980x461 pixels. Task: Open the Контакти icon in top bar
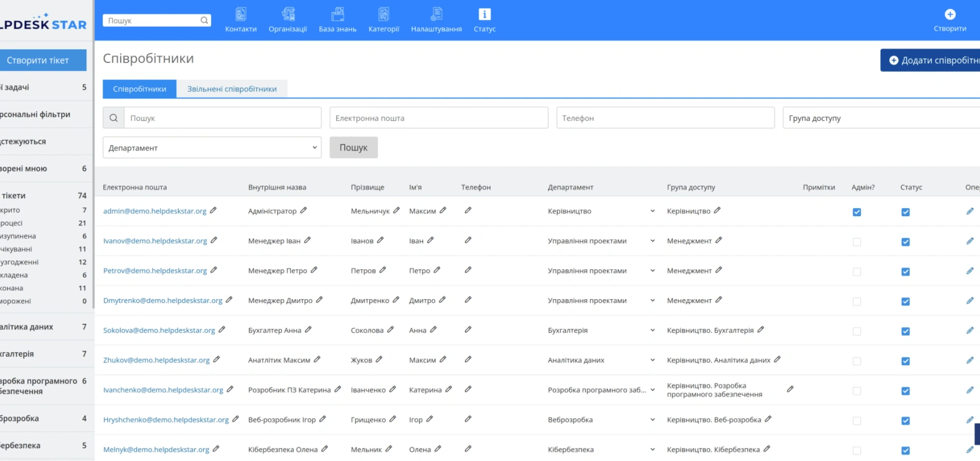pyautogui.click(x=240, y=14)
